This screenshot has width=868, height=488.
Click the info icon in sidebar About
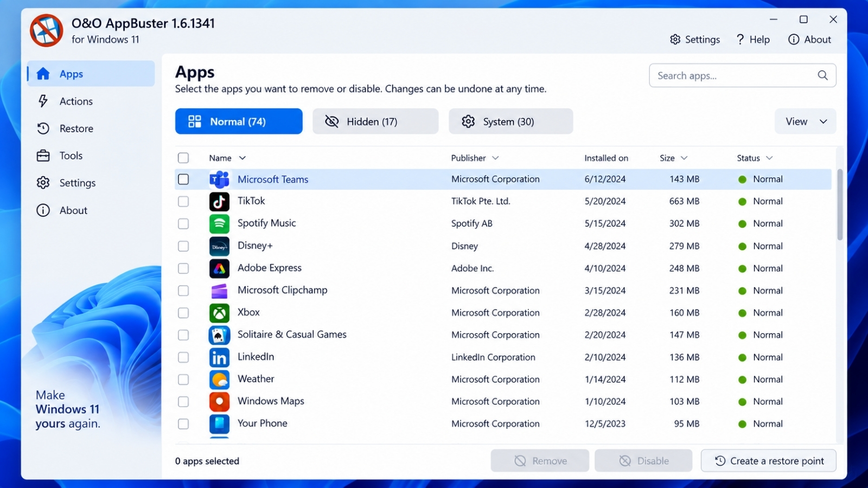pos(43,210)
